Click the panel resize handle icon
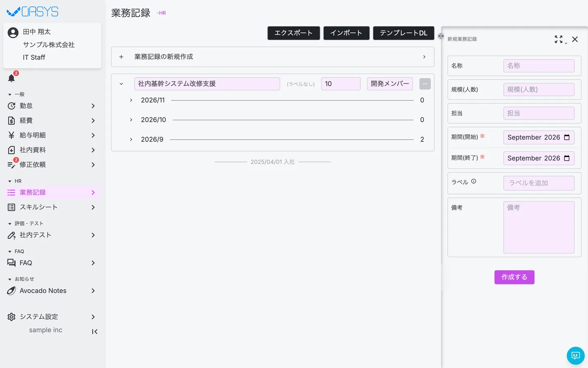The width and height of the screenshot is (588, 368). (441, 36)
